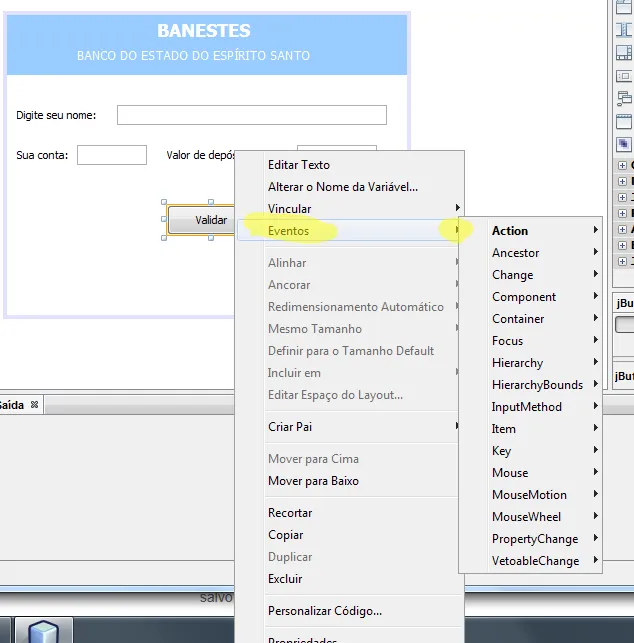Image resolution: width=634 pixels, height=643 pixels.
Task: Select the Internal Frame palette icon
Action: [624, 122]
